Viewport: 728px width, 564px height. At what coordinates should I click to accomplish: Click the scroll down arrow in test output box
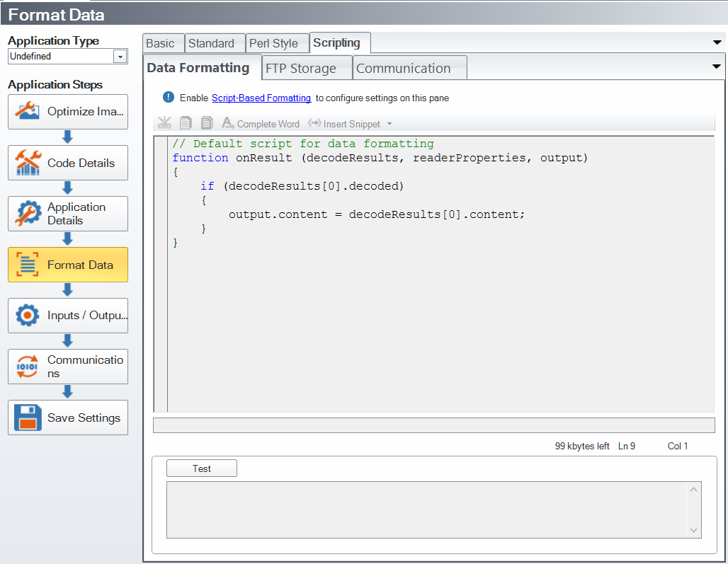(x=693, y=530)
